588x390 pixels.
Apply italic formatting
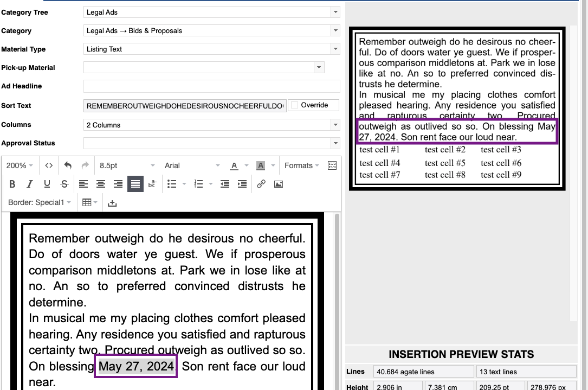pyautogui.click(x=30, y=184)
